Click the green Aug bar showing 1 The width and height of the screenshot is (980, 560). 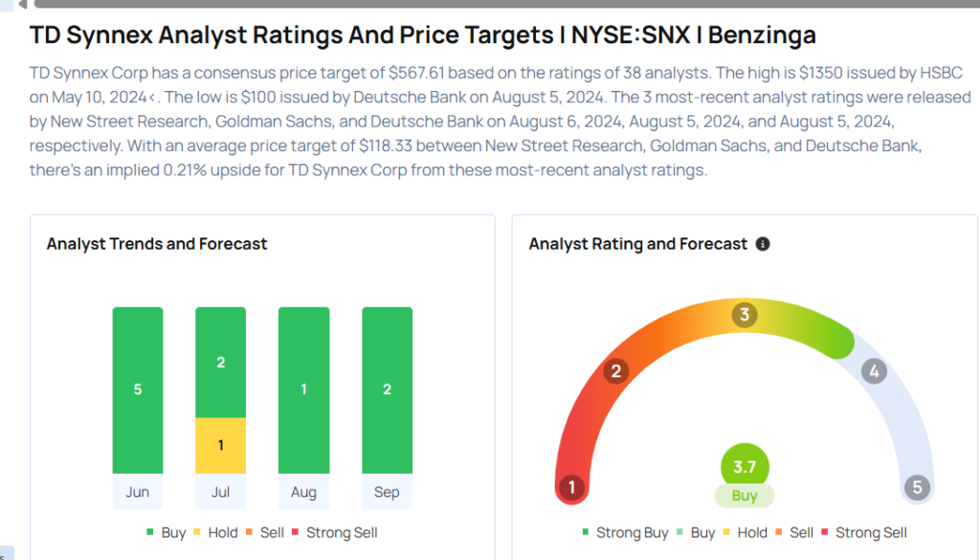(303, 390)
